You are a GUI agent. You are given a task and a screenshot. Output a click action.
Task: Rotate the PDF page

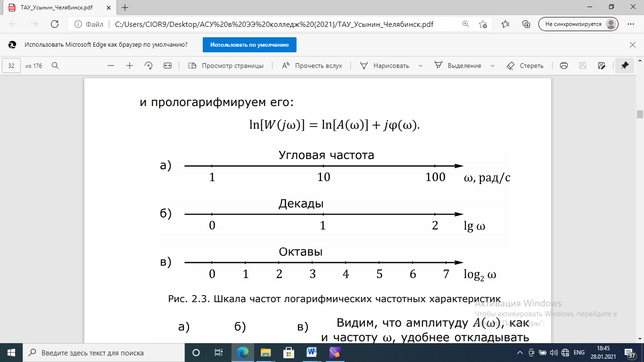click(x=149, y=66)
